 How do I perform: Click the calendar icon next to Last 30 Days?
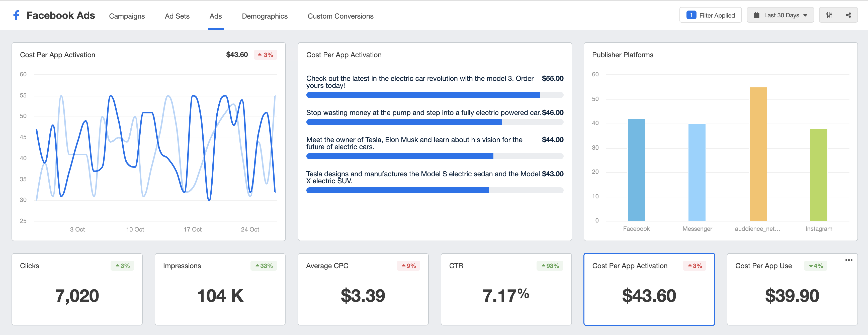pos(756,15)
